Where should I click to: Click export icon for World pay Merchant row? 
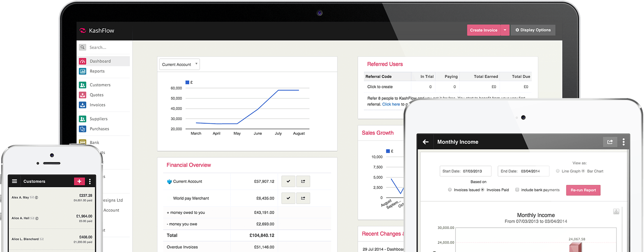click(x=303, y=198)
